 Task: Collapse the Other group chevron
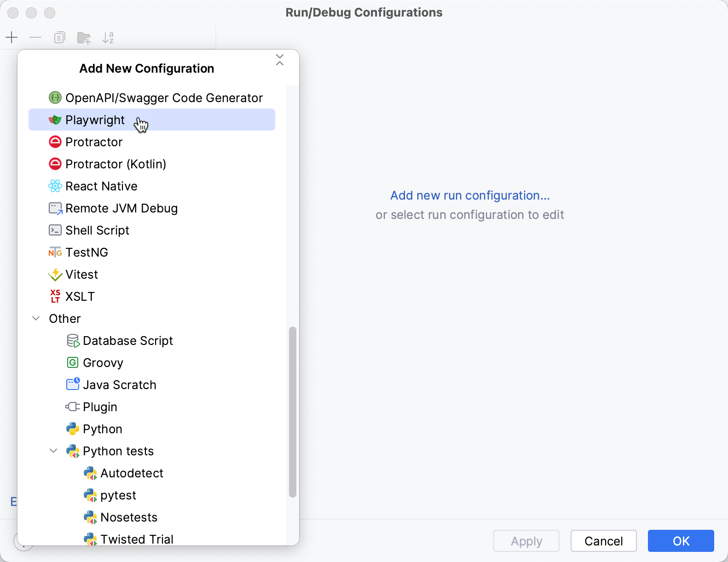[x=36, y=318]
